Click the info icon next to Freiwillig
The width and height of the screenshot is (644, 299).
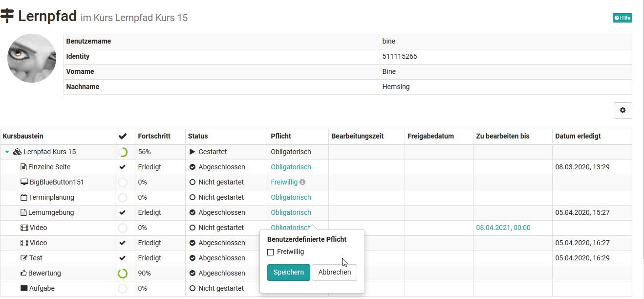pyautogui.click(x=302, y=182)
